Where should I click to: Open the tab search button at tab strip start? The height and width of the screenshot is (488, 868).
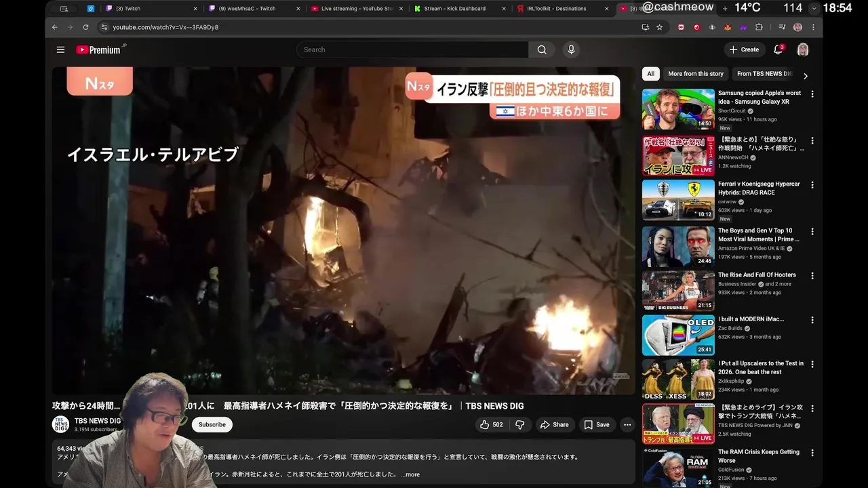[x=64, y=9]
